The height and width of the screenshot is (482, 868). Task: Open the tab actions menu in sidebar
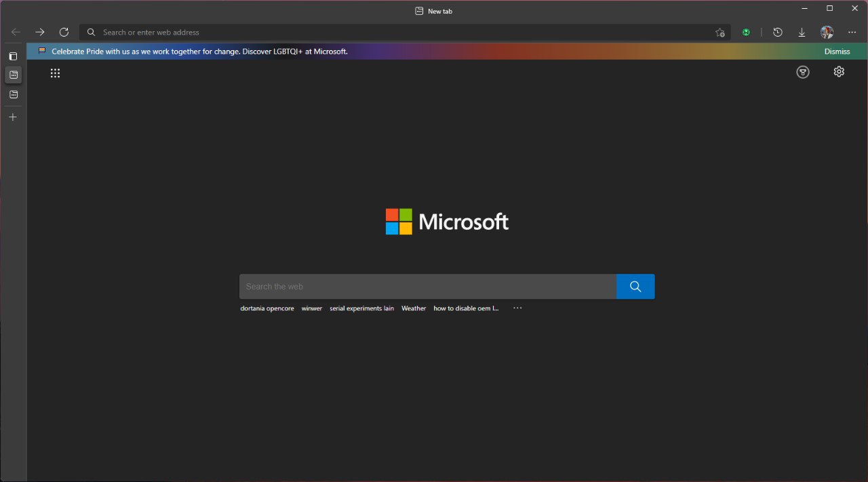tap(13, 56)
